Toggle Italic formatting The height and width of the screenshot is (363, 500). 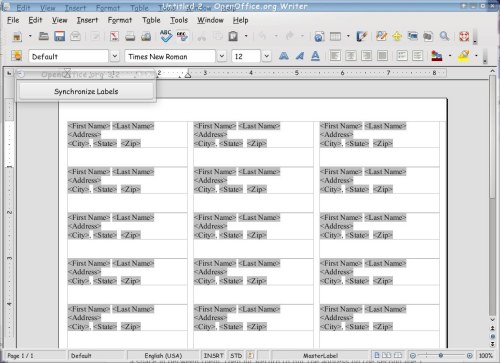click(300, 56)
